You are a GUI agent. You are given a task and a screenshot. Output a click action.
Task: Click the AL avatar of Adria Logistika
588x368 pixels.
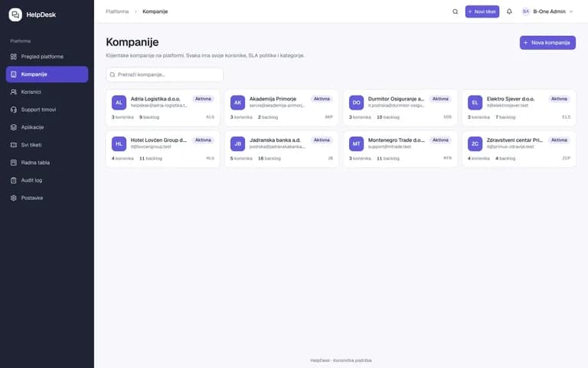click(119, 103)
